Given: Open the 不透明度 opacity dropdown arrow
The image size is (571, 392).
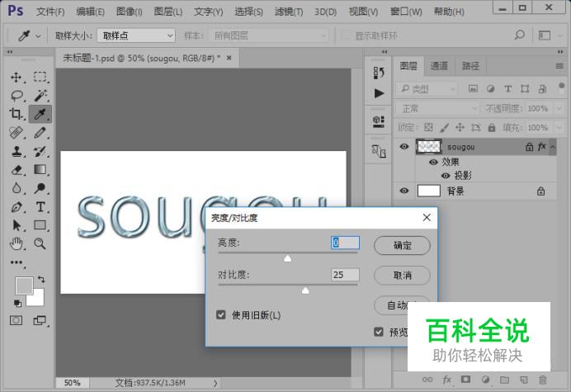Looking at the screenshot, I should (x=559, y=108).
